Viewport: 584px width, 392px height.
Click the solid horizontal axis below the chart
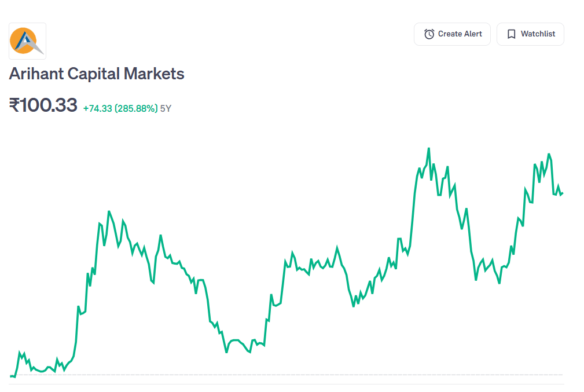point(289,384)
